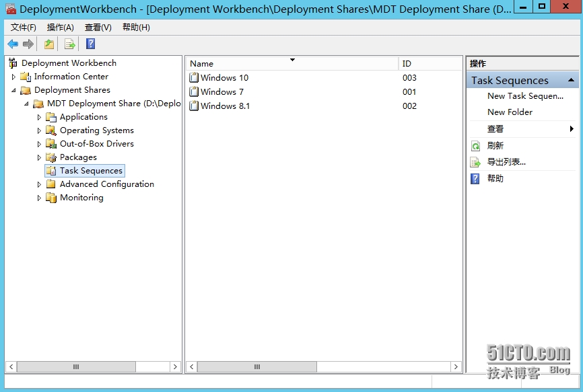Click the green refresh icon in actions pane
The height and width of the screenshot is (392, 583).
(475, 146)
